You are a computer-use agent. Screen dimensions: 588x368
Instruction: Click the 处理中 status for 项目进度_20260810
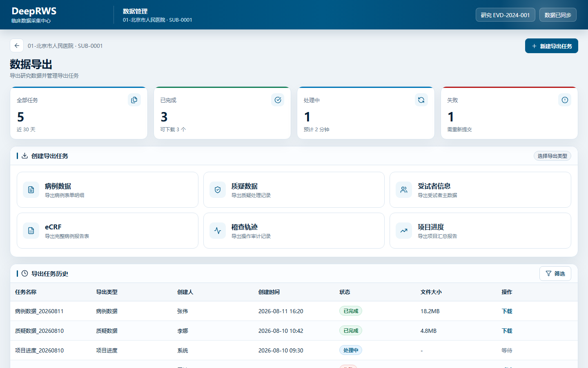coord(351,350)
